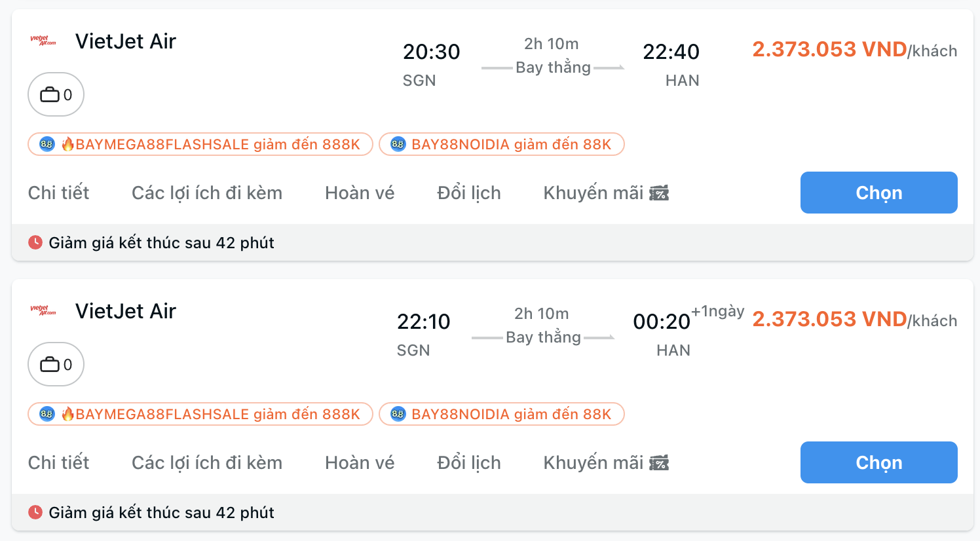Expand Chi tiết for the 22:10 flight

tap(58, 463)
